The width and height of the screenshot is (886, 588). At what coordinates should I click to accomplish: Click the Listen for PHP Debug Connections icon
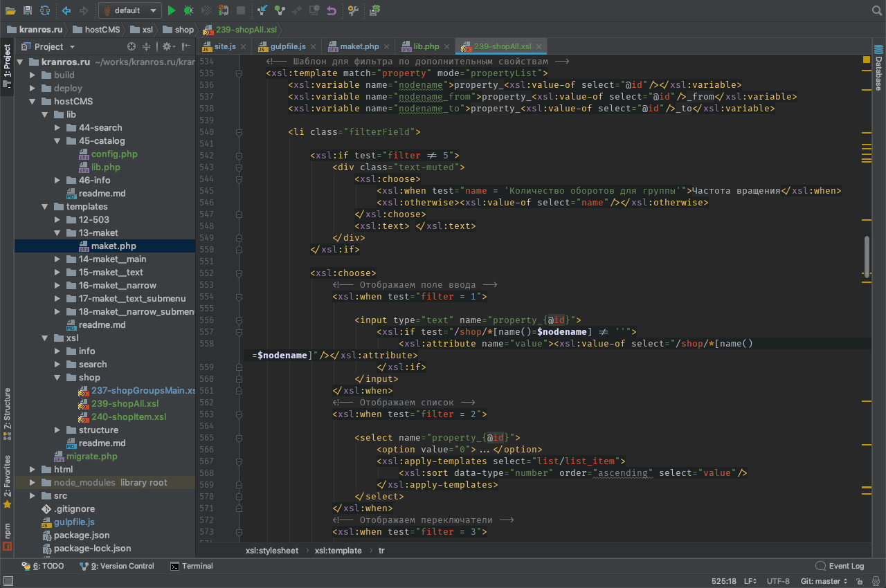pos(224,10)
